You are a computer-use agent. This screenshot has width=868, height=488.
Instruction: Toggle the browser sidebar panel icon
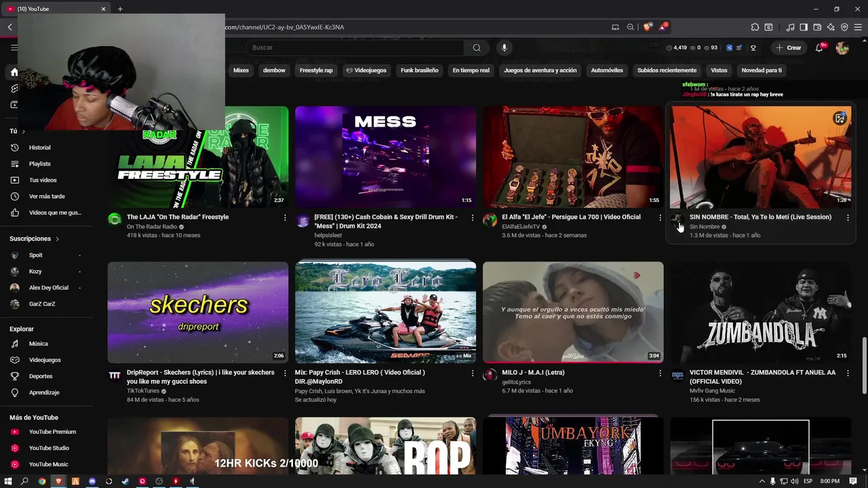(x=804, y=27)
